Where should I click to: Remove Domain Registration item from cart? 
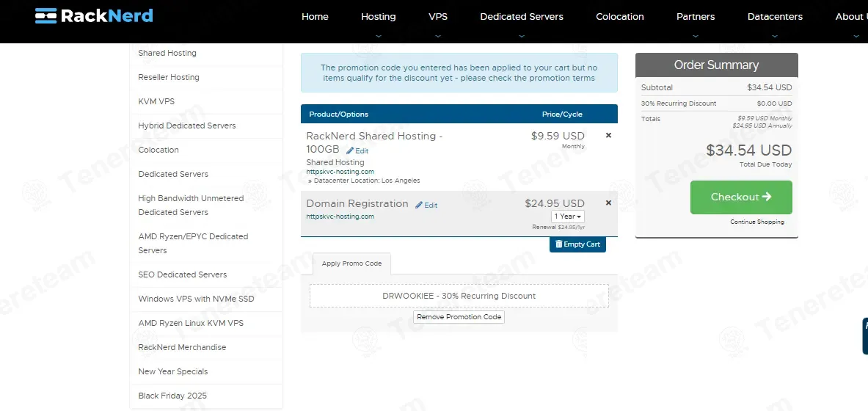click(x=608, y=203)
